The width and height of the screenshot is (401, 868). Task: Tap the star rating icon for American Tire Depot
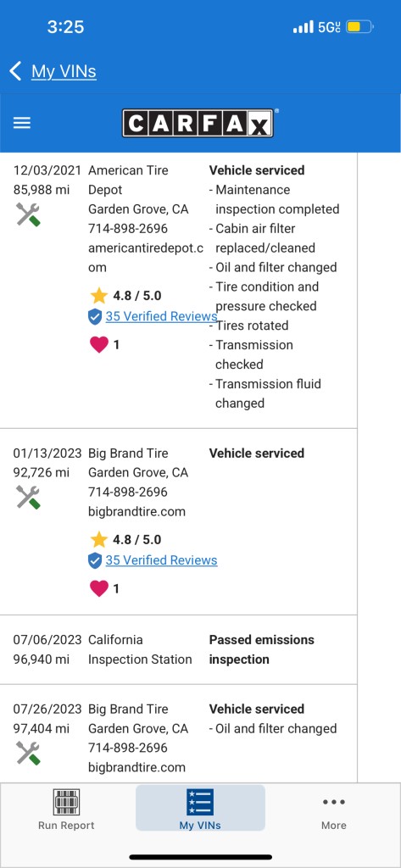pyautogui.click(x=98, y=296)
